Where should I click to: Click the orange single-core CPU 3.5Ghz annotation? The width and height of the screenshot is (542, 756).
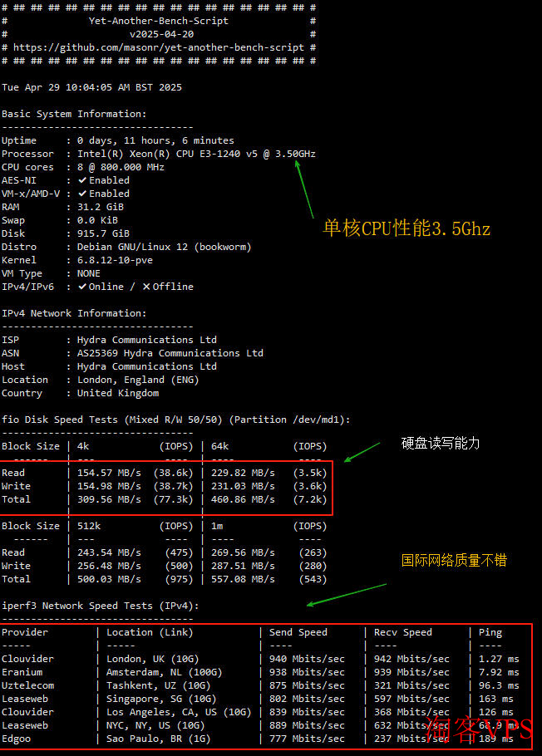pos(406,228)
